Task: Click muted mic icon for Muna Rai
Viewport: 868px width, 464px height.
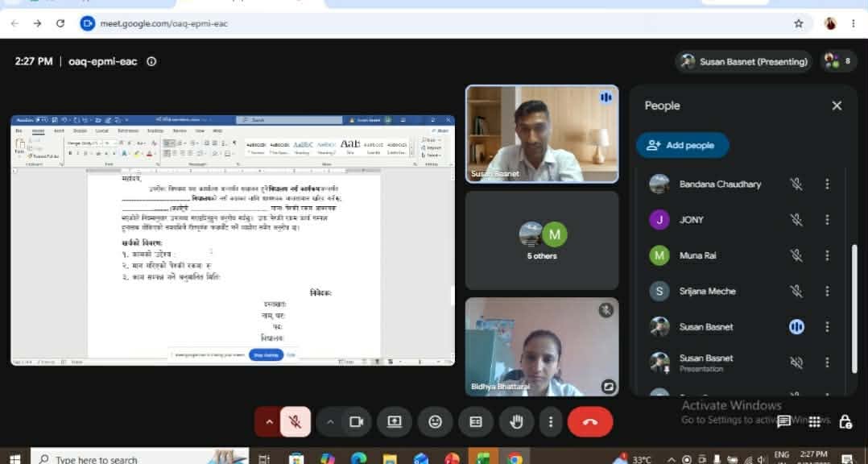Action: [796, 255]
